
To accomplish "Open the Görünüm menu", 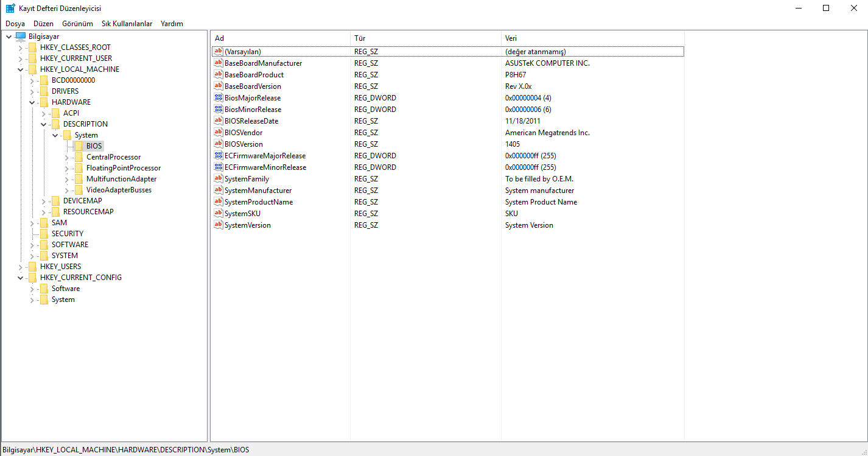I will 77,24.
